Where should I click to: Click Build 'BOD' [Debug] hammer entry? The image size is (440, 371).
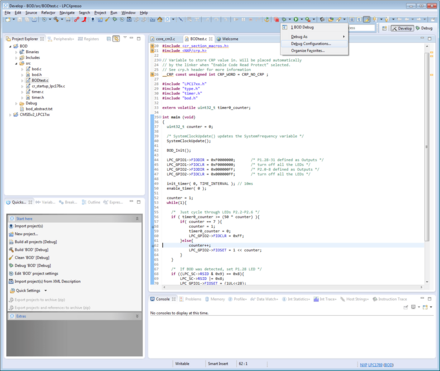pos(32,250)
